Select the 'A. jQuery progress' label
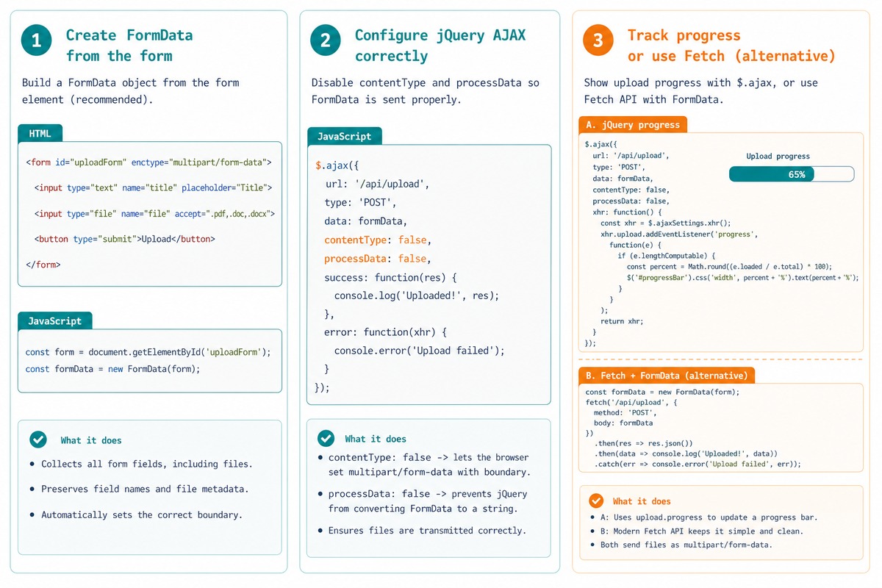 [x=633, y=124]
